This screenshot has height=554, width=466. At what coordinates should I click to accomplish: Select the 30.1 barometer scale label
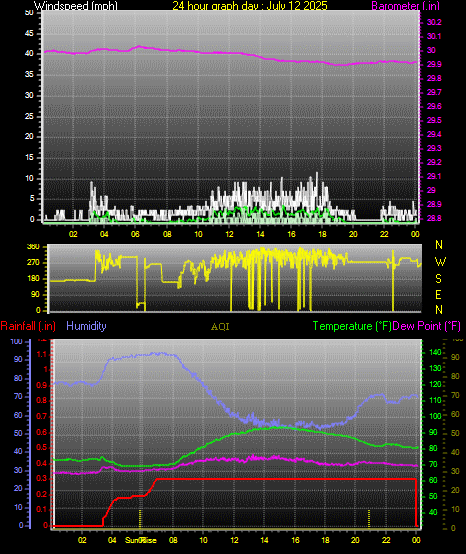[x=434, y=36]
